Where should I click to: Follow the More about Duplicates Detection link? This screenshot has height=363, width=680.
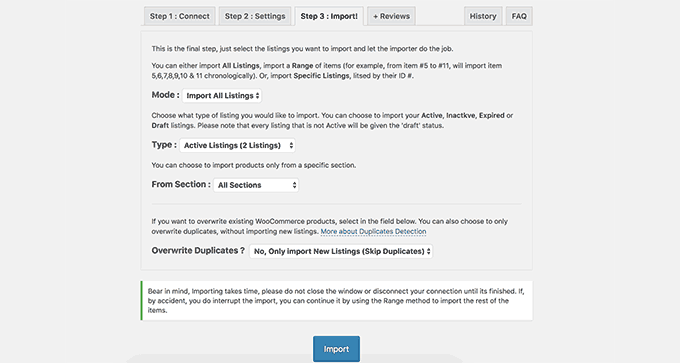(373, 232)
